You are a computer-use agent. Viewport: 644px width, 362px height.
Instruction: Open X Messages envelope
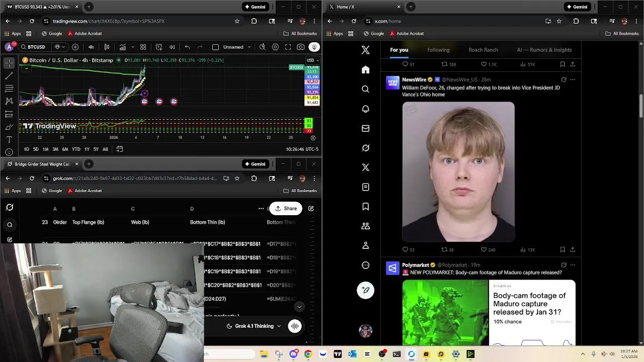[366, 128]
